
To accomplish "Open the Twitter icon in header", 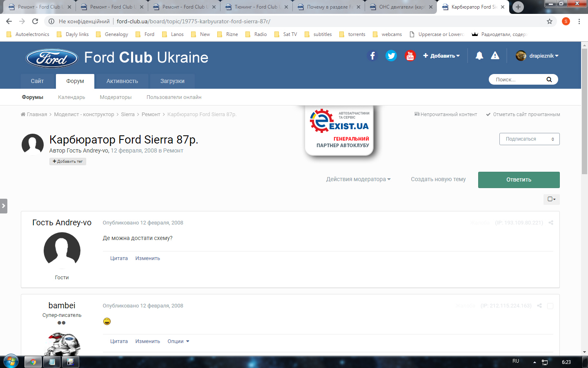I will pyautogui.click(x=391, y=56).
